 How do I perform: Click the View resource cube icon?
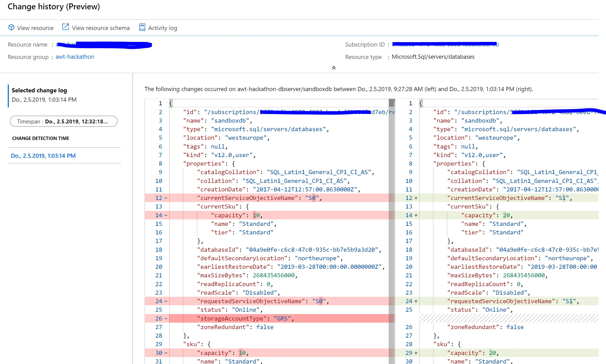tap(11, 27)
